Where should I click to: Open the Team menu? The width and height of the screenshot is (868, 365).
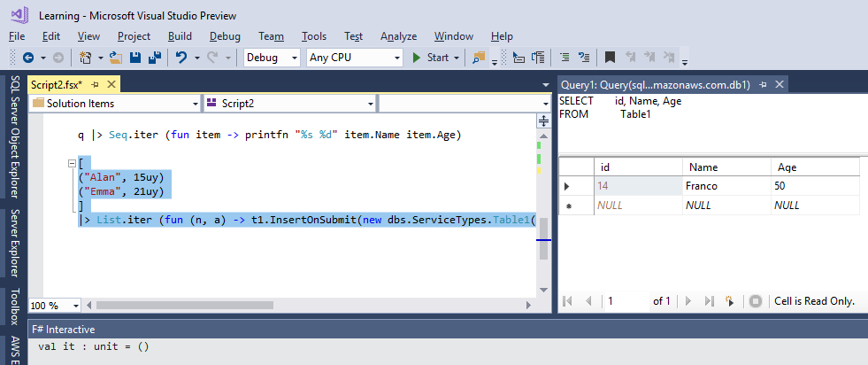(272, 36)
